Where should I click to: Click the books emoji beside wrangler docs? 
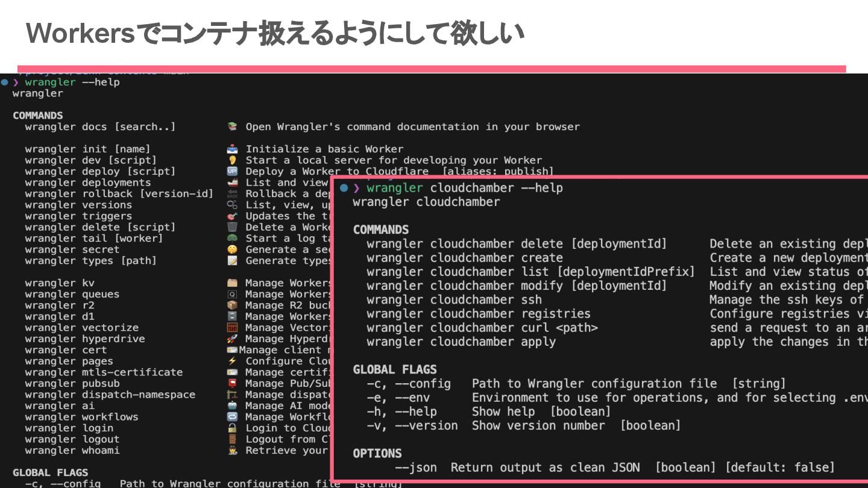pos(232,127)
